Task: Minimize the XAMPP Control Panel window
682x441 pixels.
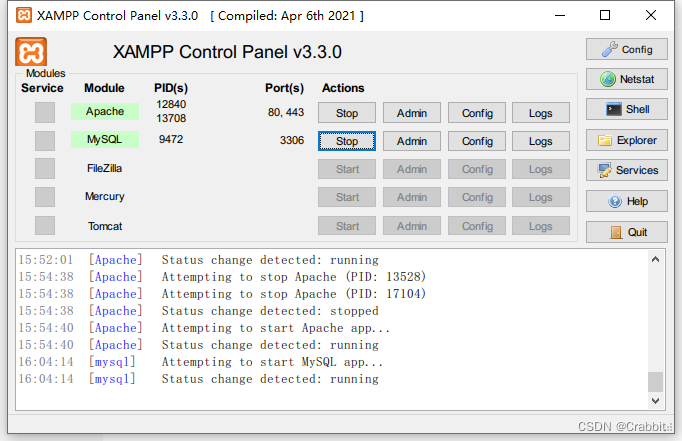Action: (x=560, y=16)
